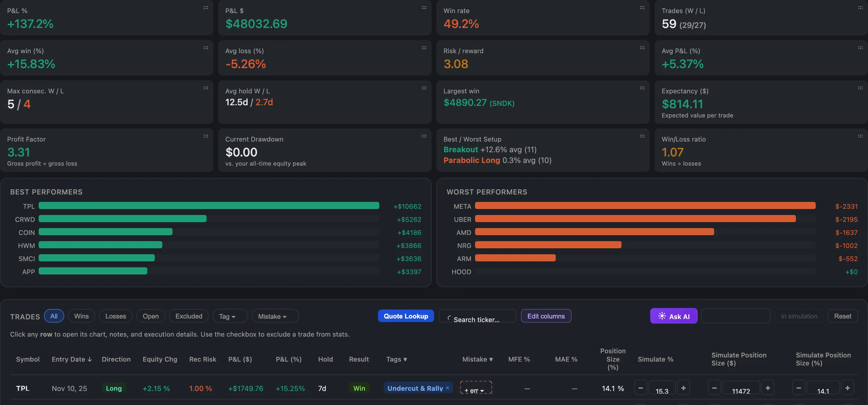
Task: Click the Undercut & Rally tag label
Action: tap(415, 388)
